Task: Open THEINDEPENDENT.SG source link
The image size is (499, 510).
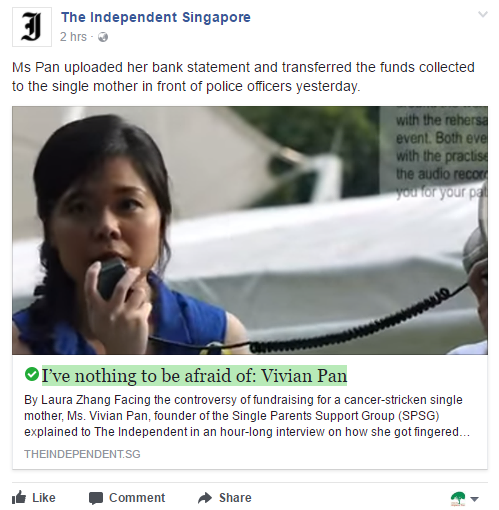Action: click(x=82, y=454)
